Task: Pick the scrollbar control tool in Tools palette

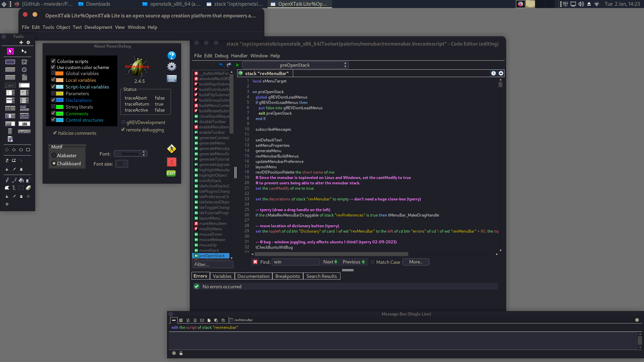Action: 24,131
